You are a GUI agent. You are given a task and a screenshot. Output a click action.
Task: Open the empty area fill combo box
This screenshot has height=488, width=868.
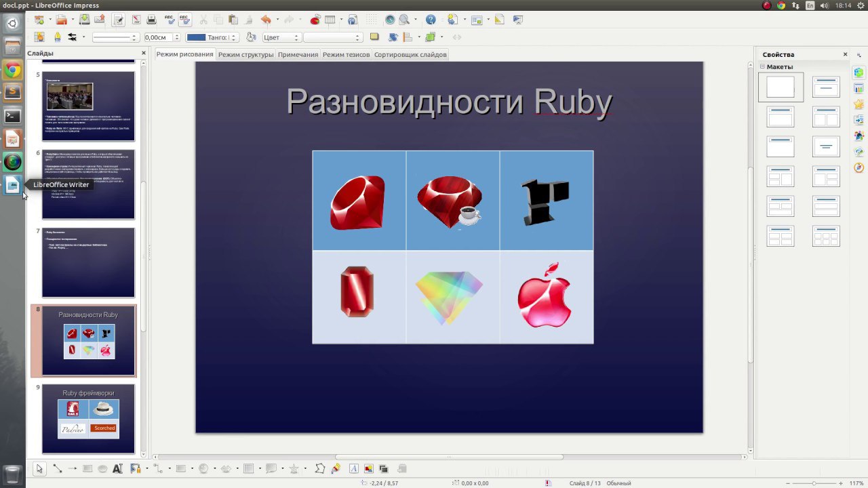coord(332,37)
